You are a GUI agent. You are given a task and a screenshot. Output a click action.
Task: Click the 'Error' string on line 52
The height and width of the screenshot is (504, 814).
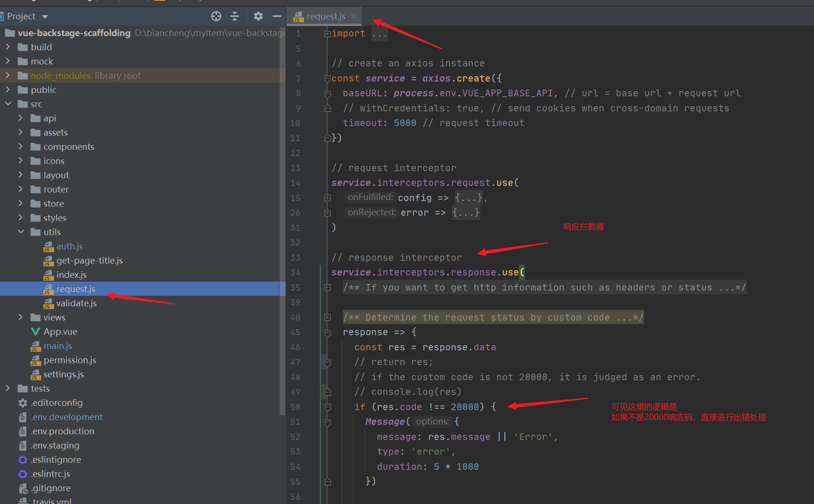tap(533, 437)
